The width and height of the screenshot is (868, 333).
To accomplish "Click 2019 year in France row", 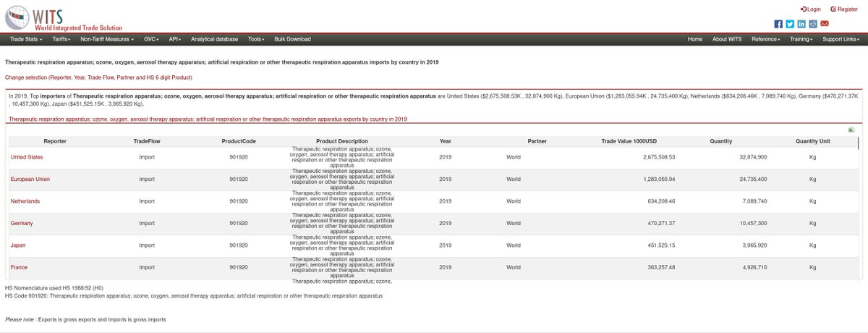I will click(x=445, y=267).
